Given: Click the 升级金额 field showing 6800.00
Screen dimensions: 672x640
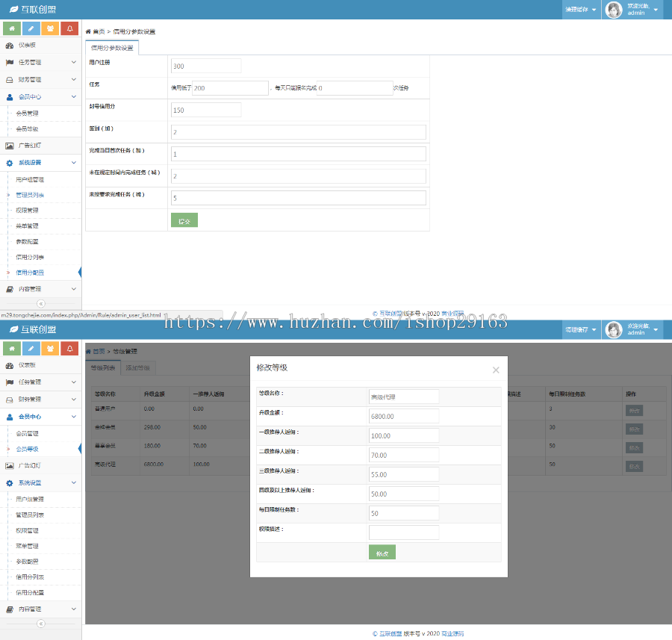Looking at the screenshot, I should 404,416.
